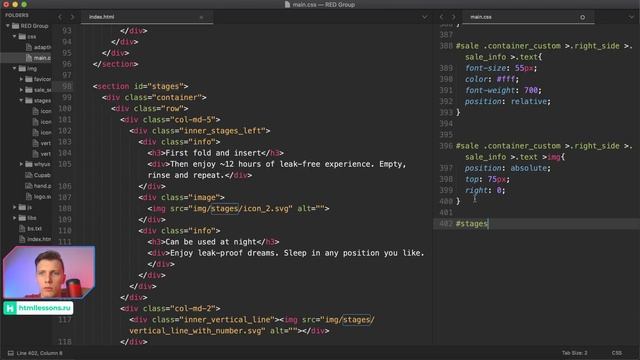
Task: Expand the js folder
Action: point(14,207)
